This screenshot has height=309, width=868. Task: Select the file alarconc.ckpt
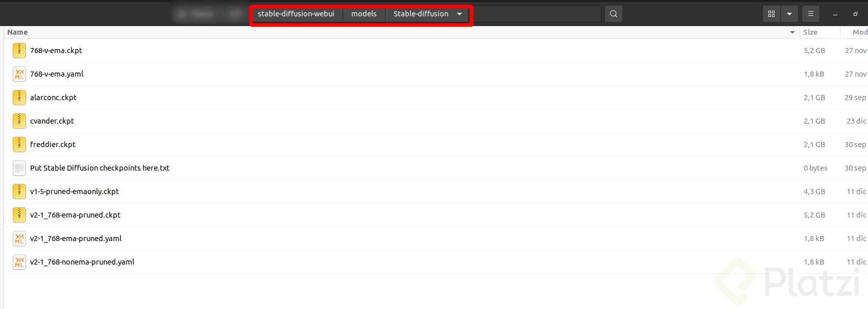click(53, 98)
